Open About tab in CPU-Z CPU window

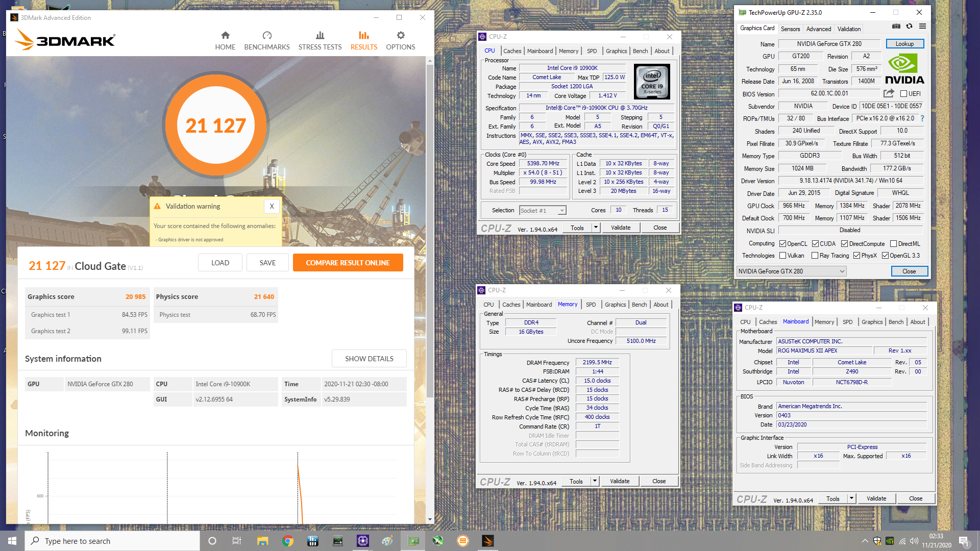tap(662, 51)
